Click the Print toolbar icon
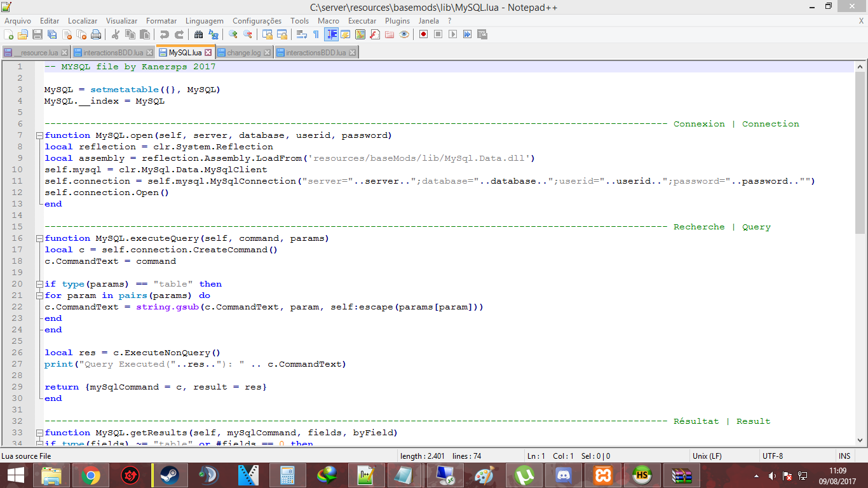Screen dimensions: 868x488 pos(95,34)
